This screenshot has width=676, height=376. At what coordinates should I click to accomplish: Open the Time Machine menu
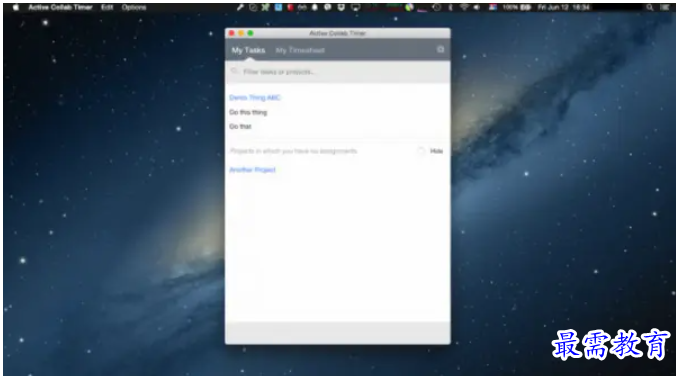click(x=436, y=7)
